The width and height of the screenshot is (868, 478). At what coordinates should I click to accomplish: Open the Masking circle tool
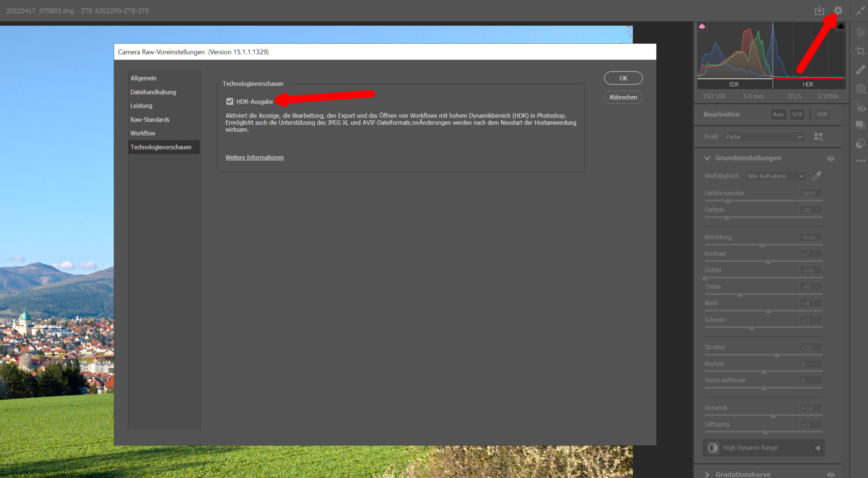tap(860, 89)
